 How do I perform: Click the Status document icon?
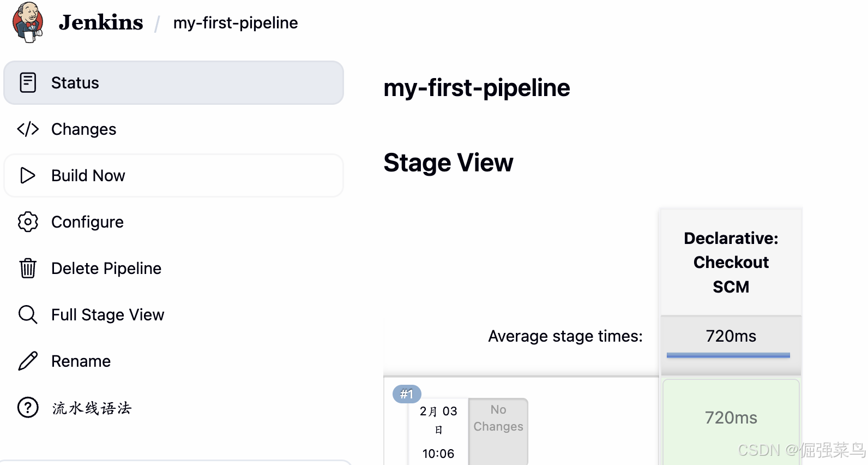(x=28, y=82)
